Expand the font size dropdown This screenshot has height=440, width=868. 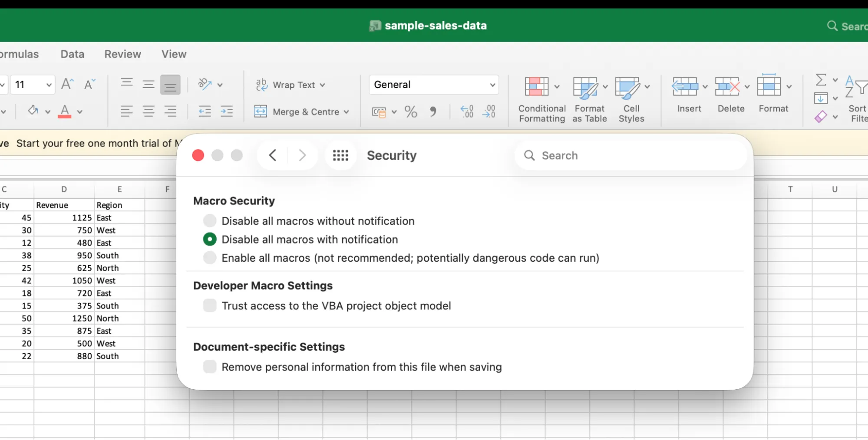point(49,85)
